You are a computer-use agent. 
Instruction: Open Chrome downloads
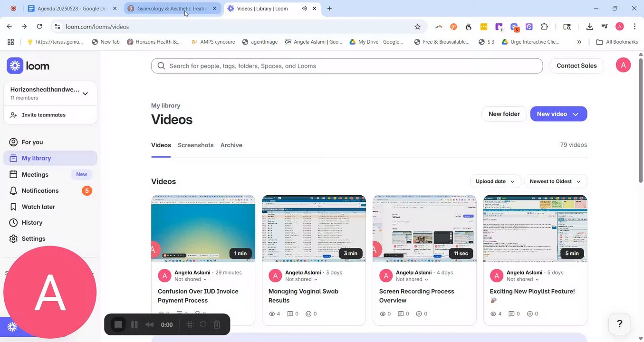(590, 27)
